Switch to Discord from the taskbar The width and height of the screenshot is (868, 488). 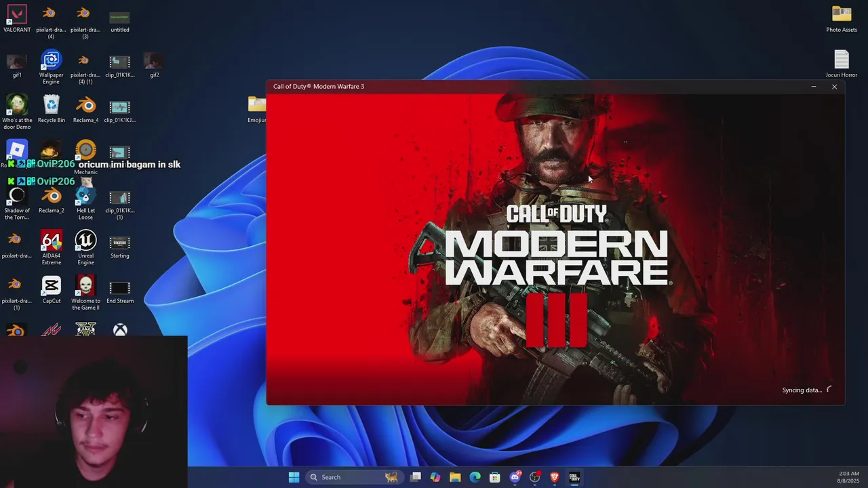(515, 477)
